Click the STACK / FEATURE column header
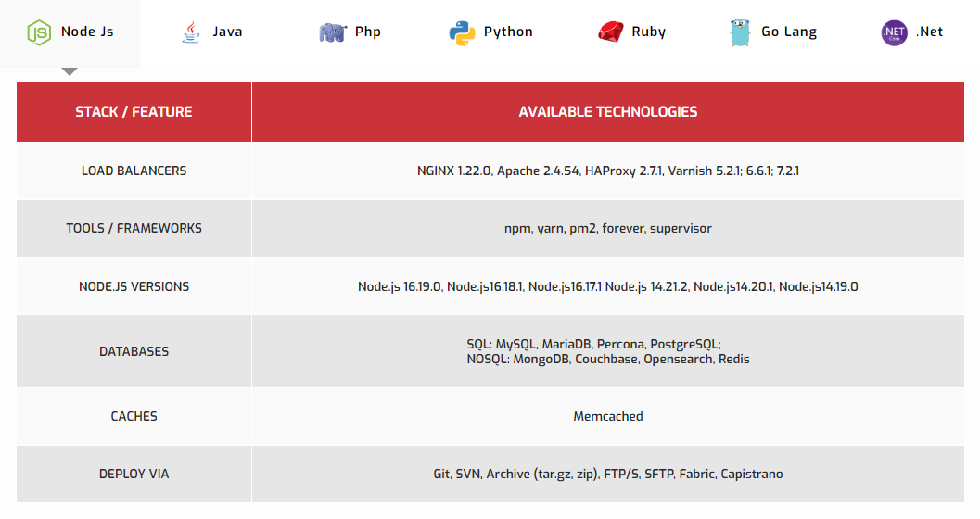Screen dimensions: 980x519 click(134, 112)
